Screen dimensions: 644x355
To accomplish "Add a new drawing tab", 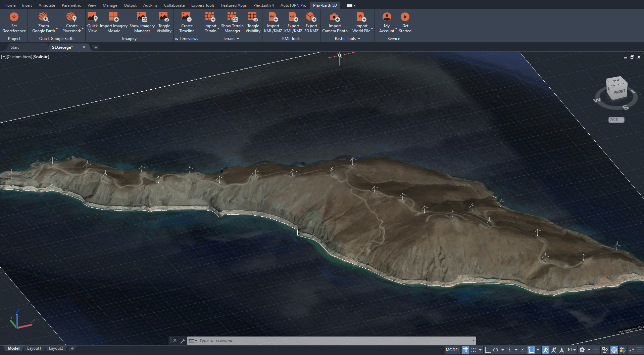I will click(96, 47).
